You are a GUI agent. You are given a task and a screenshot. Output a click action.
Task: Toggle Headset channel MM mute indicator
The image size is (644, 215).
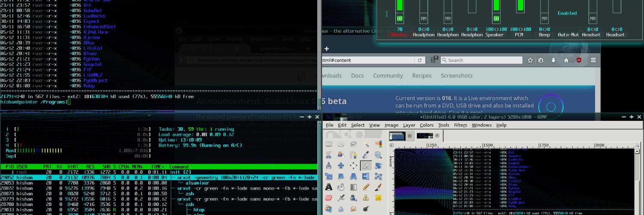(593, 19)
